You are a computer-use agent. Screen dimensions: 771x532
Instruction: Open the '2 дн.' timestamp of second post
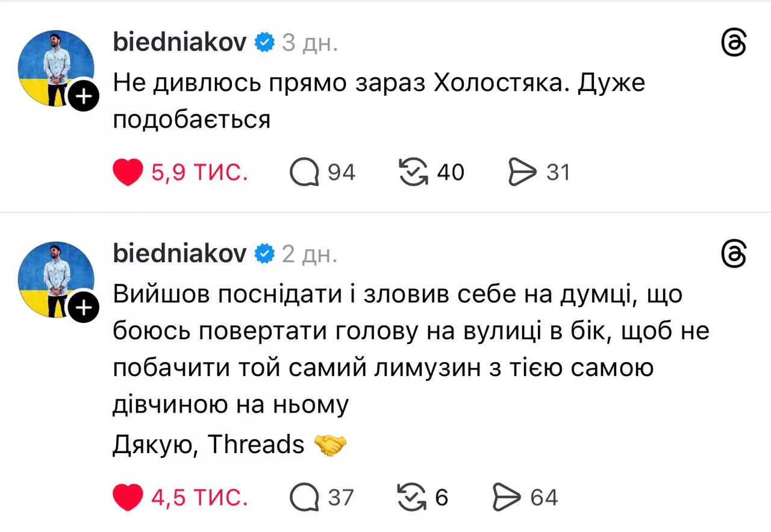(x=310, y=254)
